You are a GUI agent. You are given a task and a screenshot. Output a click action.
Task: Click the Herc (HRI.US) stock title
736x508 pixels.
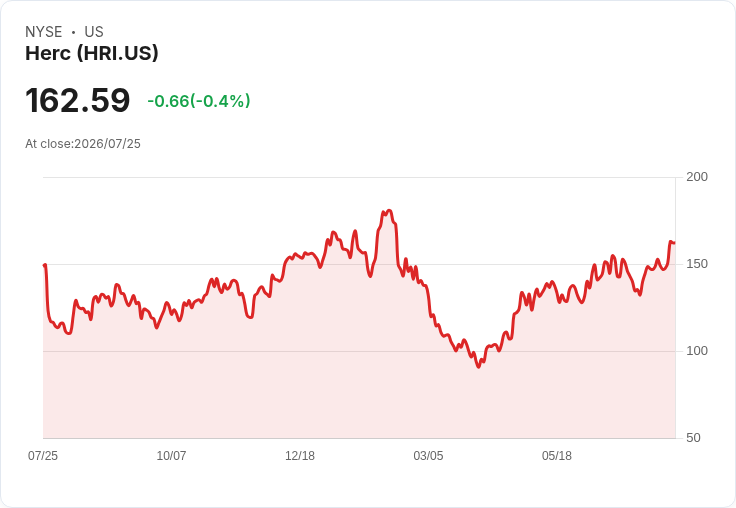pos(92,53)
